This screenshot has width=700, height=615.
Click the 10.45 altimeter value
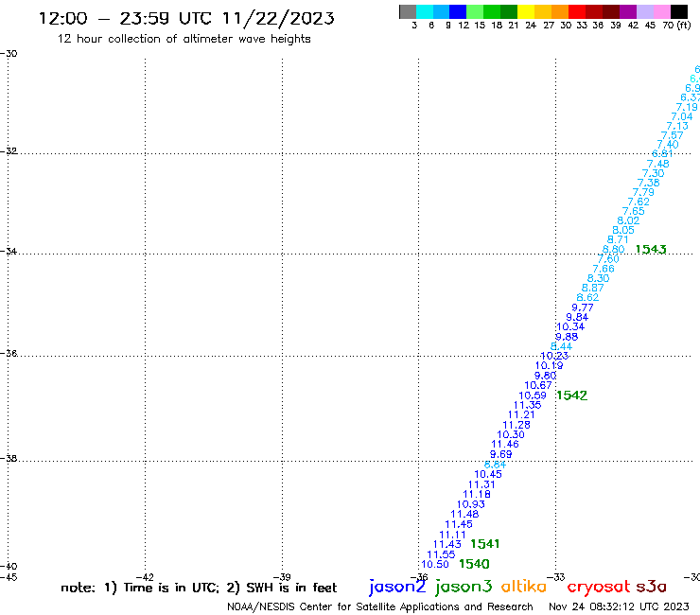488,474
